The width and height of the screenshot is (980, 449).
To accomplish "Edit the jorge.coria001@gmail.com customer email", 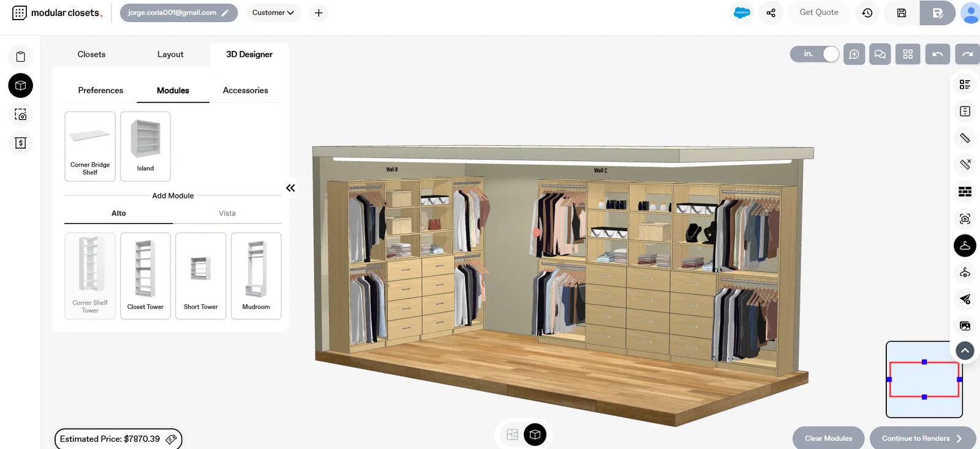I will point(178,13).
